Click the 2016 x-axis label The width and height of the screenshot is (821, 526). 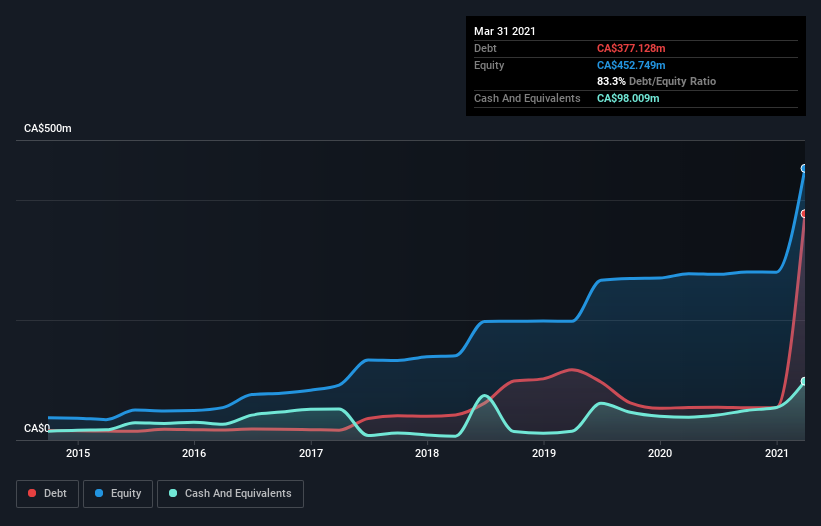194,453
